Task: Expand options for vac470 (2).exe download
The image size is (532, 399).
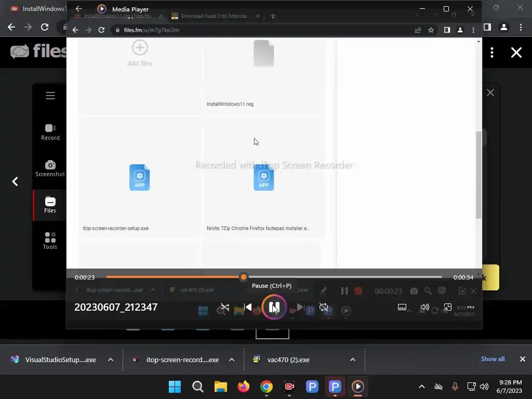Action: pyautogui.click(x=353, y=360)
